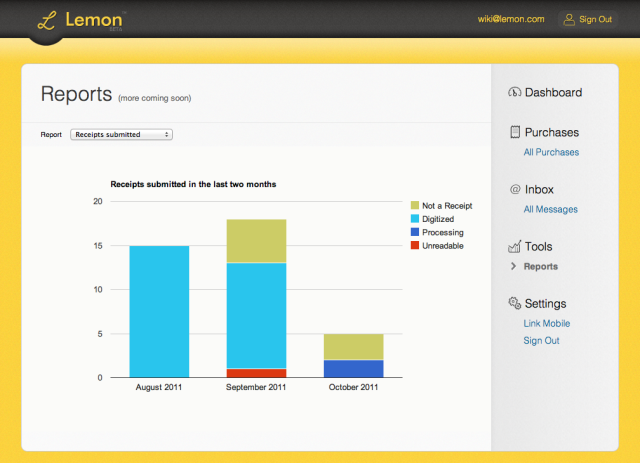
Task: Click the chevron next to Reports
Action: (x=513, y=267)
